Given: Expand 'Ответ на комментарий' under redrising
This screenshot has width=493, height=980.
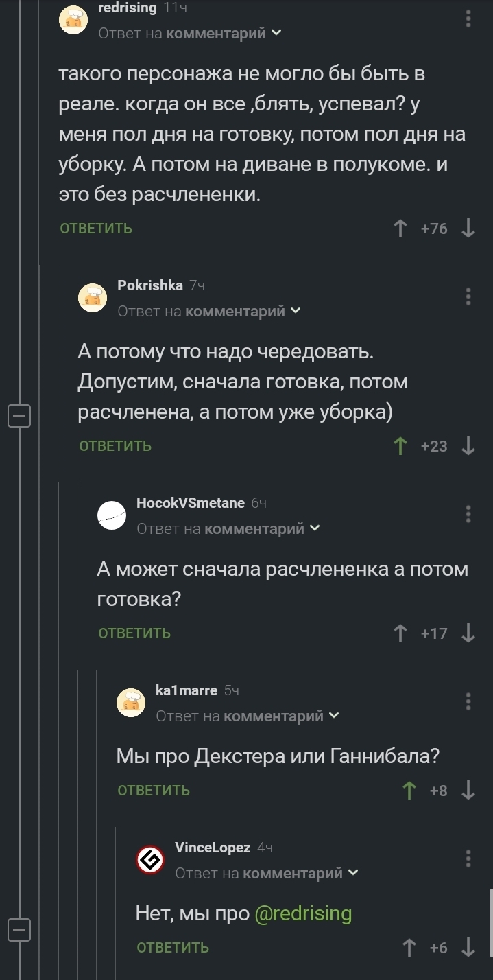Looking at the screenshot, I should 190,33.
